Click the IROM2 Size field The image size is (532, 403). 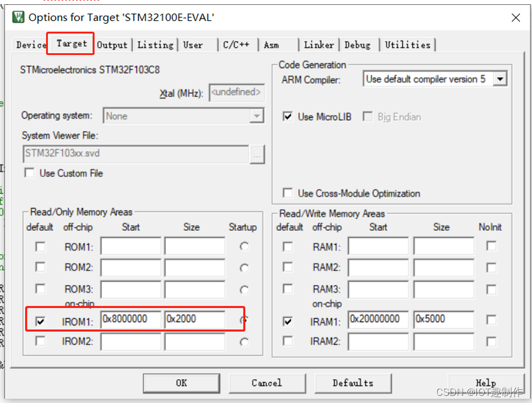point(194,341)
